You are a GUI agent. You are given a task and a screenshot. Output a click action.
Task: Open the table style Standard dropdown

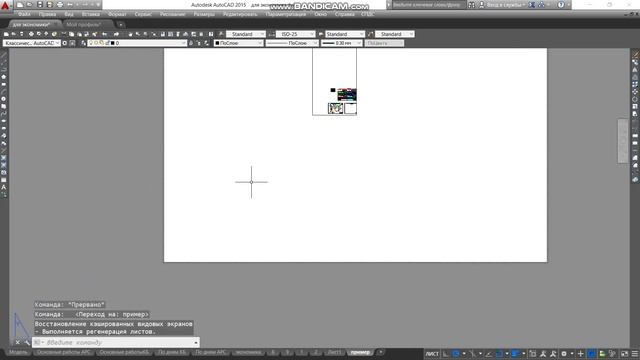345,34
